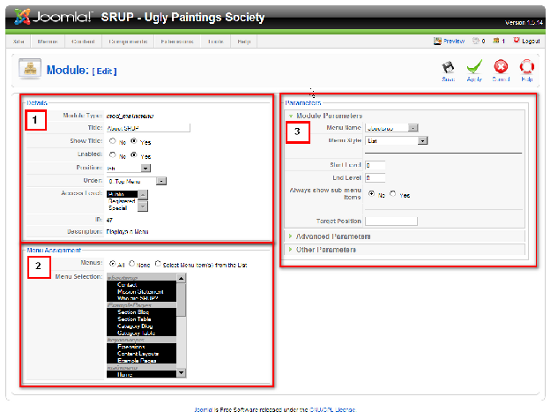
Task: Select All for Menus assignment
Action: [x=112, y=263]
